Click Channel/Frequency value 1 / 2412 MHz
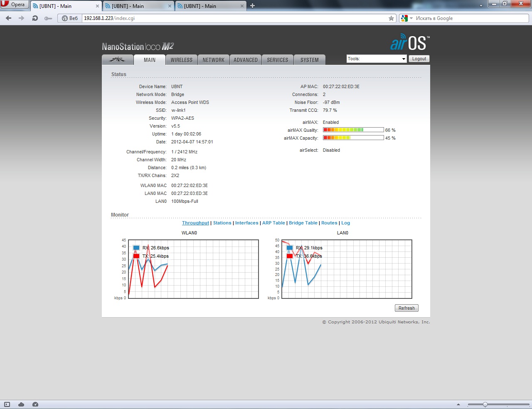The image size is (532, 409). coord(184,152)
